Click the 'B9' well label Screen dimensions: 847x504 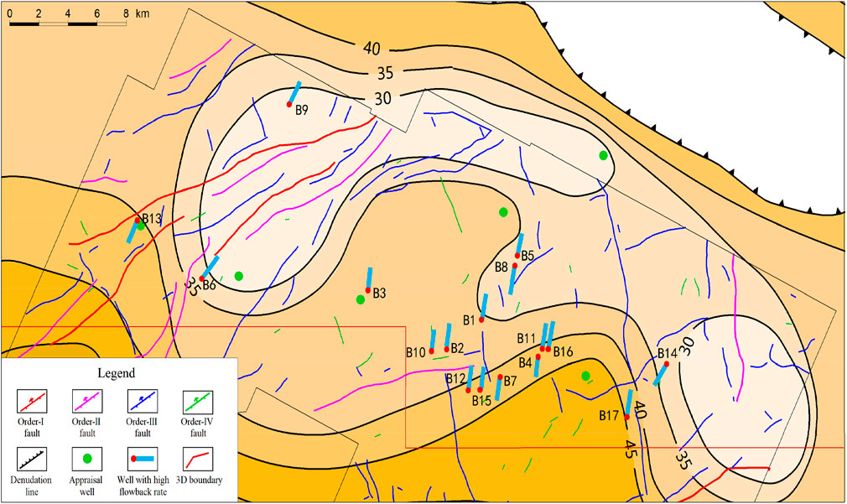tap(301, 110)
